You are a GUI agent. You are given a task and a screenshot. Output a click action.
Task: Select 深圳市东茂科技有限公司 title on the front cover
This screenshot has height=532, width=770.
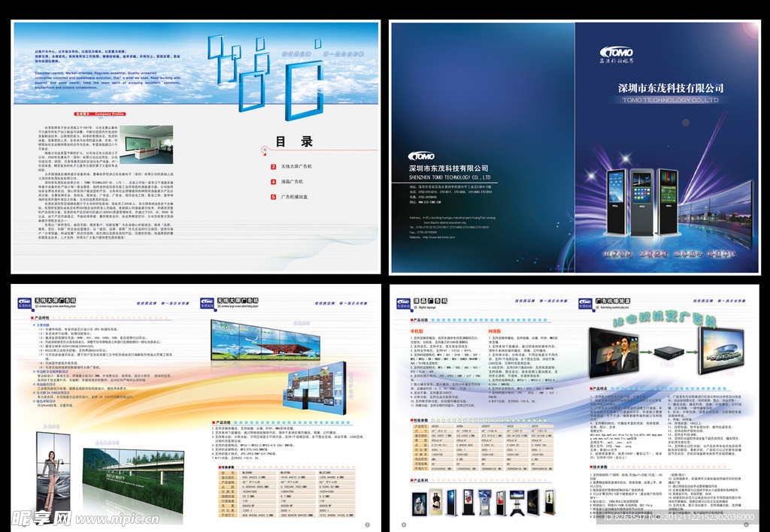click(671, 89)
